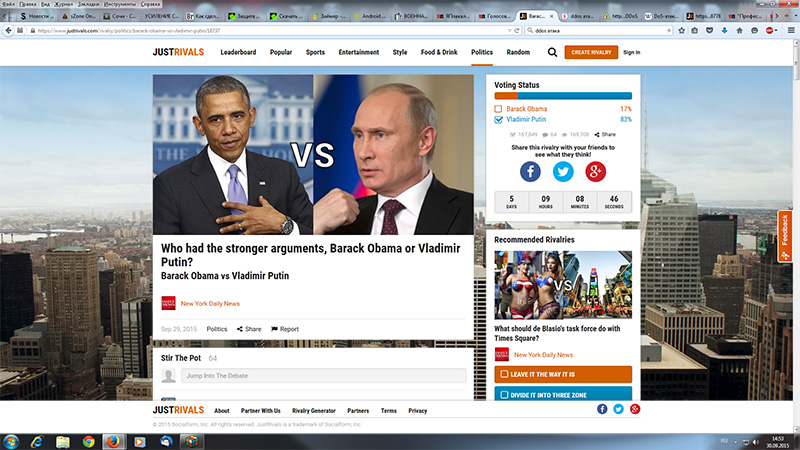Open the Food & Drink category
The width and height of the screenshot is (800, 450).
(439, 52)
